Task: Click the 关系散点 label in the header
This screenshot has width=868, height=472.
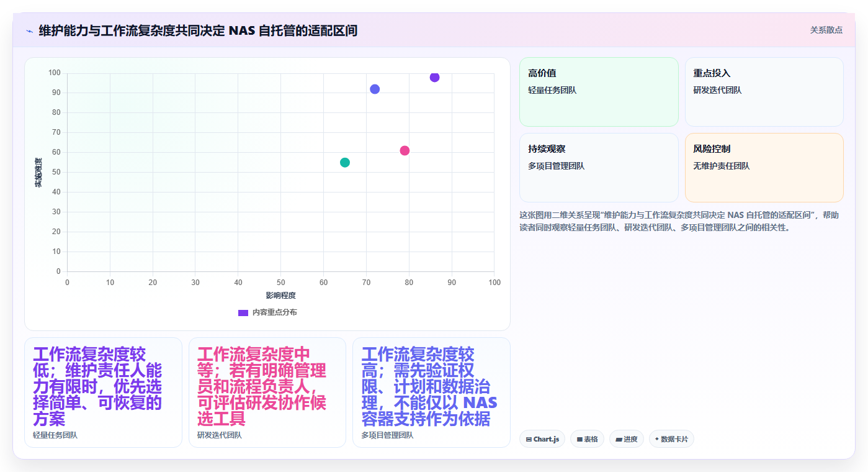Action: (826, 30)
